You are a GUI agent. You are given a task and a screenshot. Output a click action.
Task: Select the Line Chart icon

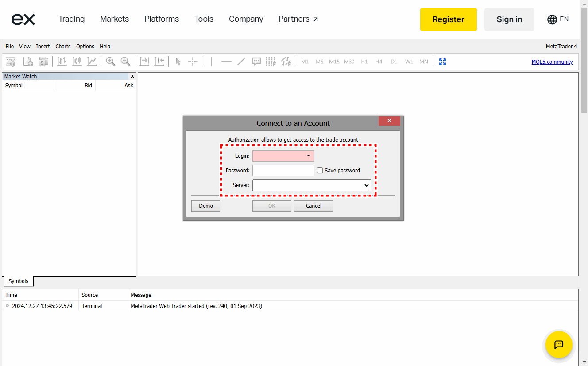(92, 62)
